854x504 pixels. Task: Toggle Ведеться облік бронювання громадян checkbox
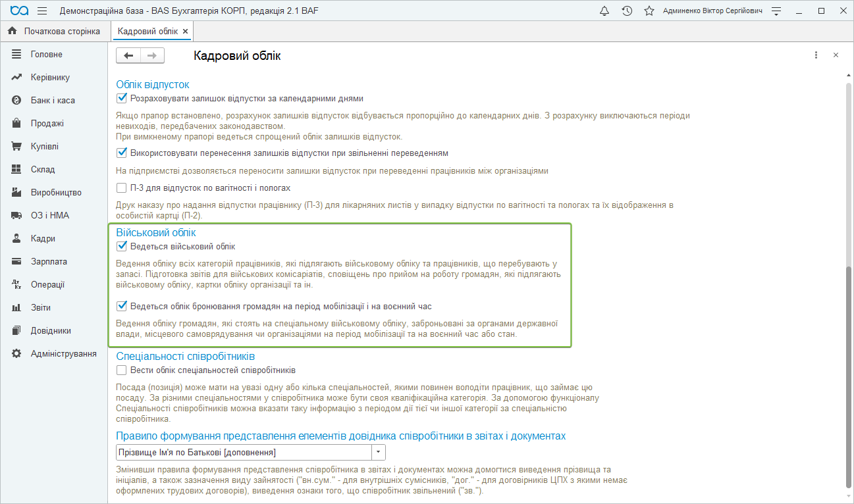coord(121,306)
